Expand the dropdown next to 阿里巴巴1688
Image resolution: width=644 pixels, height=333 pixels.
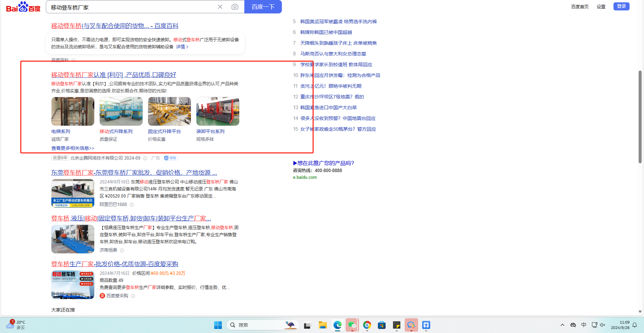[x=132, y=205]
